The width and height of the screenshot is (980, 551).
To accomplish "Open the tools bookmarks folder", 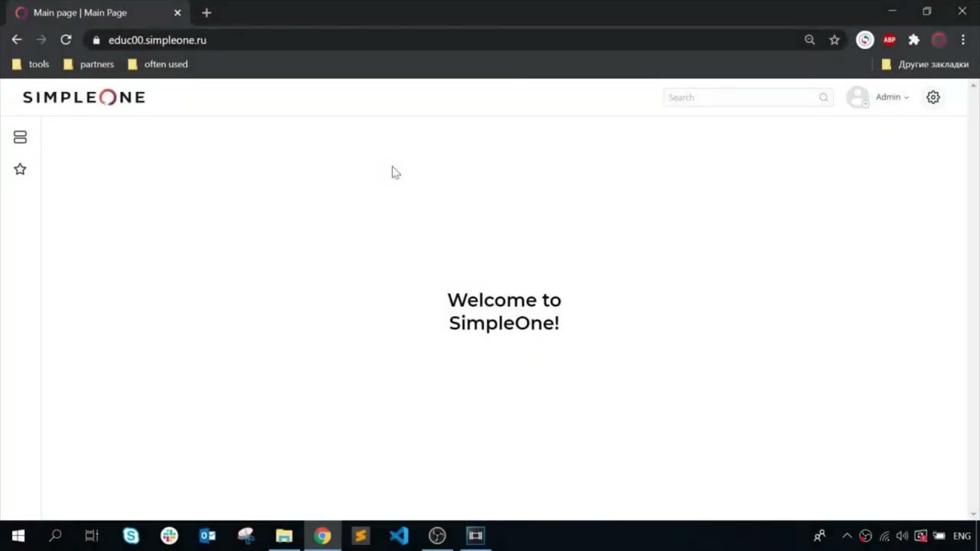I will [31, 64].
